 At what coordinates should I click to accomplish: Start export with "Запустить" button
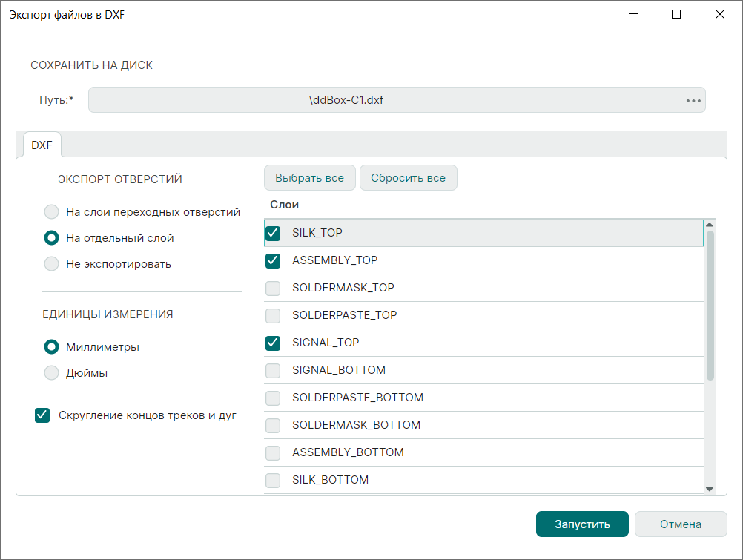[x=582, y=524]
